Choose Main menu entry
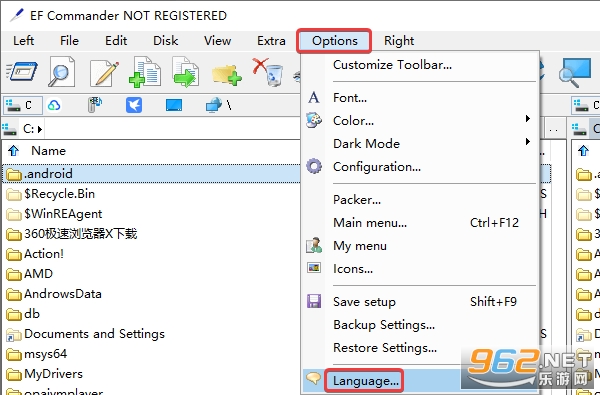The height and width of the screenshot is (395, 600). click(x=420, y=222)
